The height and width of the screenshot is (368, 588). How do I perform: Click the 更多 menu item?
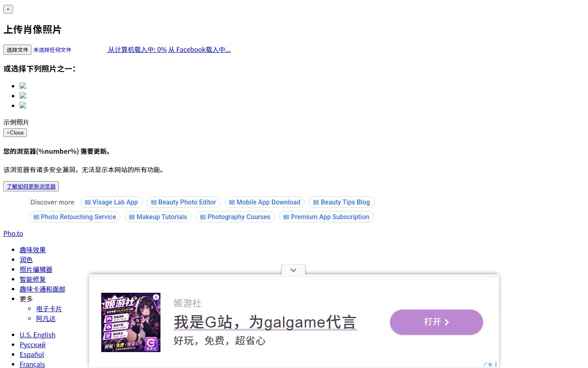point(26,299)
